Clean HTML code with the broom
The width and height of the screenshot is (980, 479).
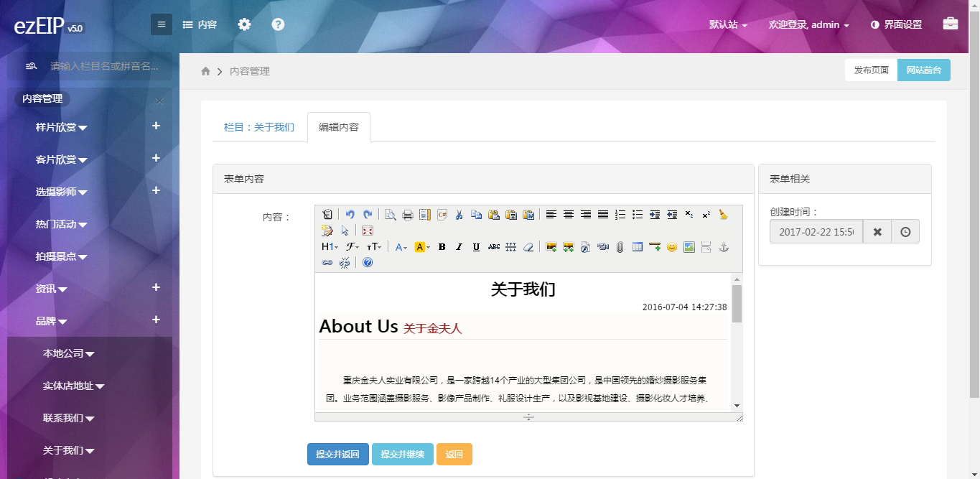(x=723, y=214)
